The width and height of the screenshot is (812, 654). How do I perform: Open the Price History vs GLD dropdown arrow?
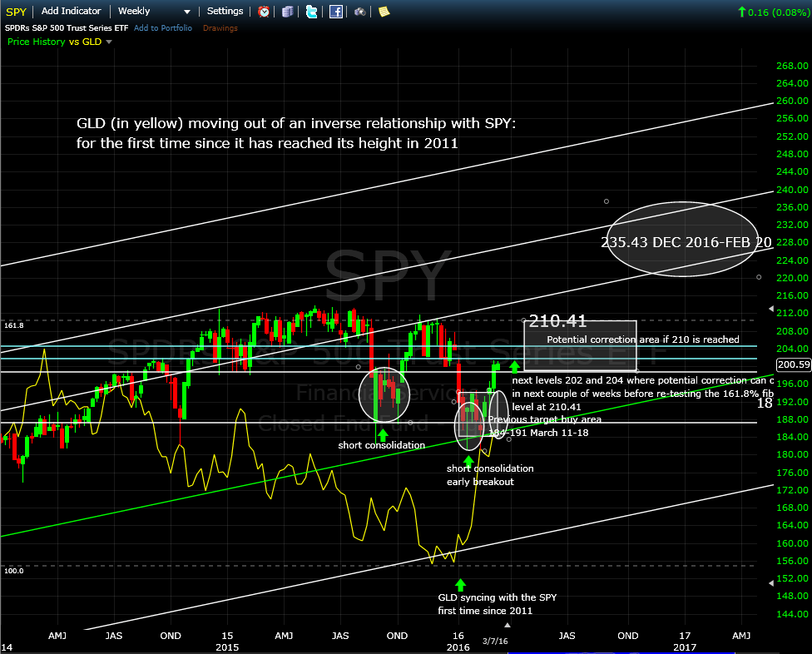[x=109, y=42]
